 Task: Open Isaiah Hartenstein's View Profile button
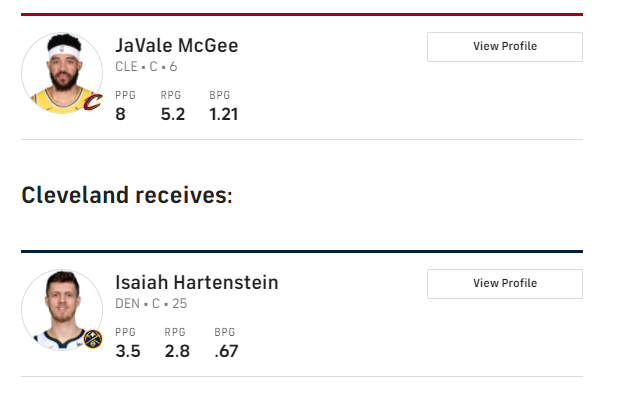505,284
